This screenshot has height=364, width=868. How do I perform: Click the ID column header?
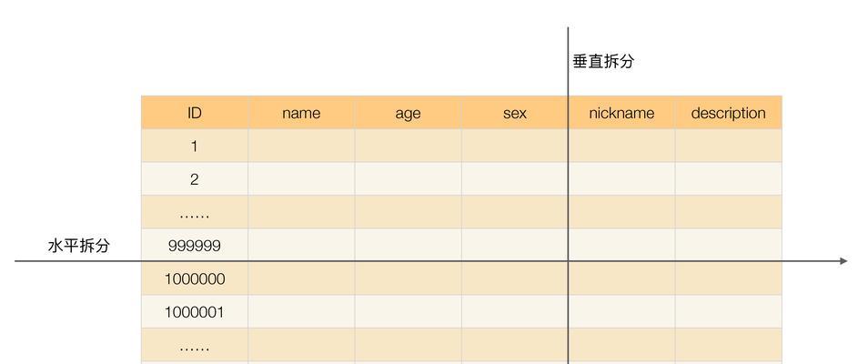click(195, 113)
